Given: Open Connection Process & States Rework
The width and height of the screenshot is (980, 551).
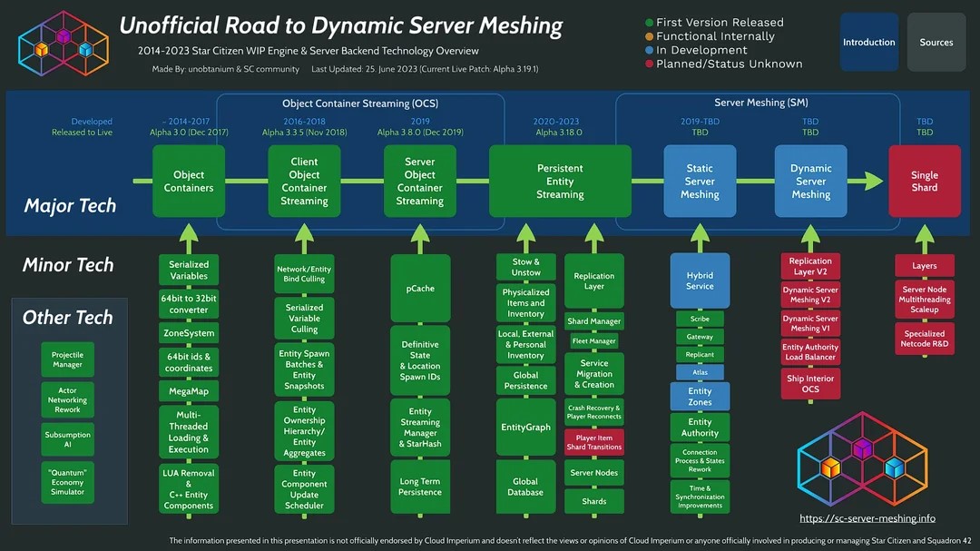Looking at the screenshot, I should (x=700, y=460).
